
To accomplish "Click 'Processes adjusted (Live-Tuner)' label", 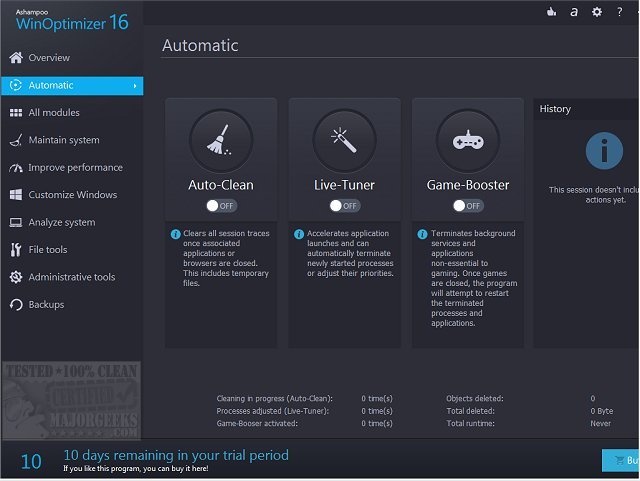I will pos(273,411).
